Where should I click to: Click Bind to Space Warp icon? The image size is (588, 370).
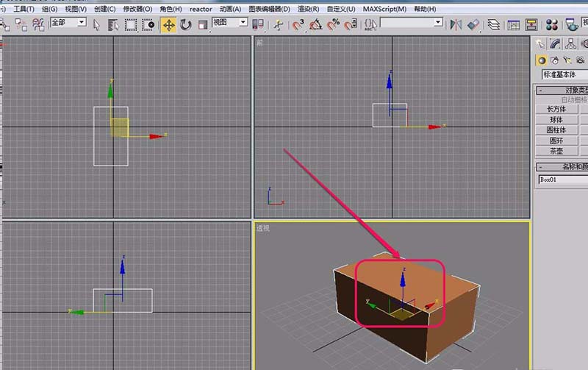click(38, 25)
